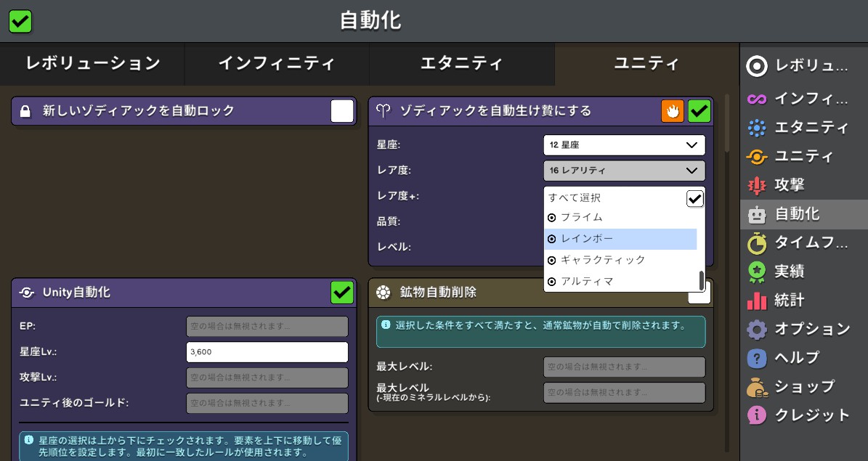
Task: Open the ヘルプ question mark icon
Action: (757, 358)
